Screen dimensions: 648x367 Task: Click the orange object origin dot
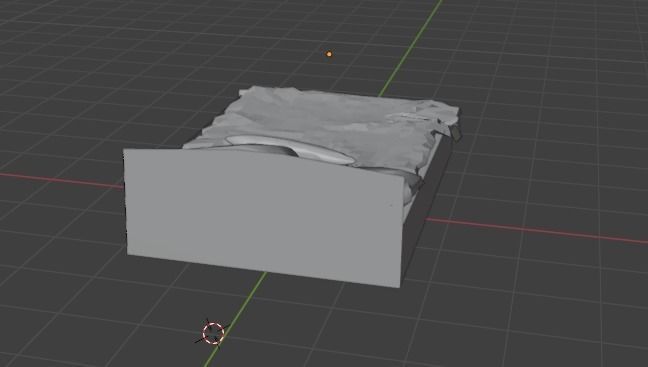point(329,54)
